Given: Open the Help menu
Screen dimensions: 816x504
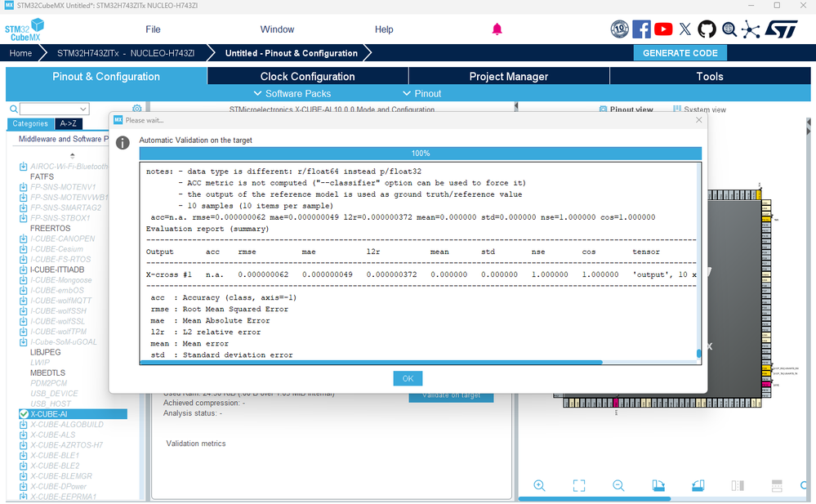Looking at the screenshot, I should 384,29.
